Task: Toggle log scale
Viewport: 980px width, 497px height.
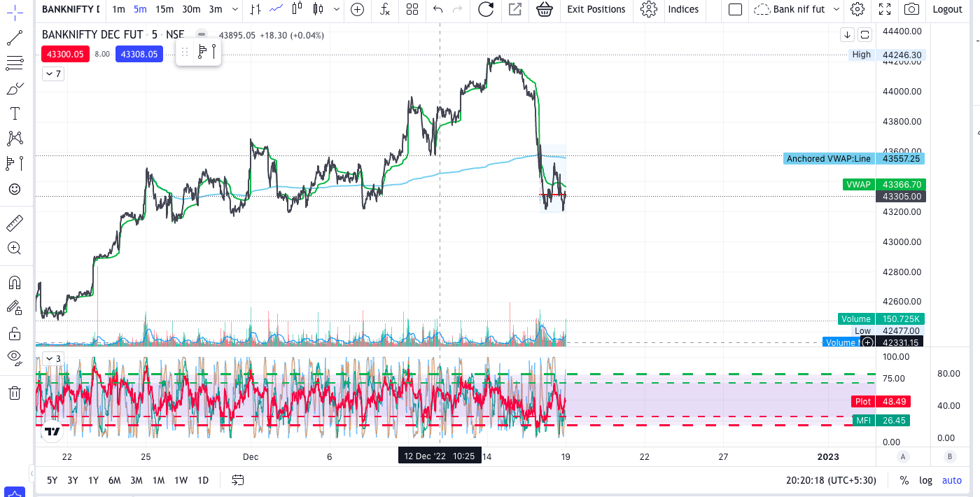Action: click(926, 480)
